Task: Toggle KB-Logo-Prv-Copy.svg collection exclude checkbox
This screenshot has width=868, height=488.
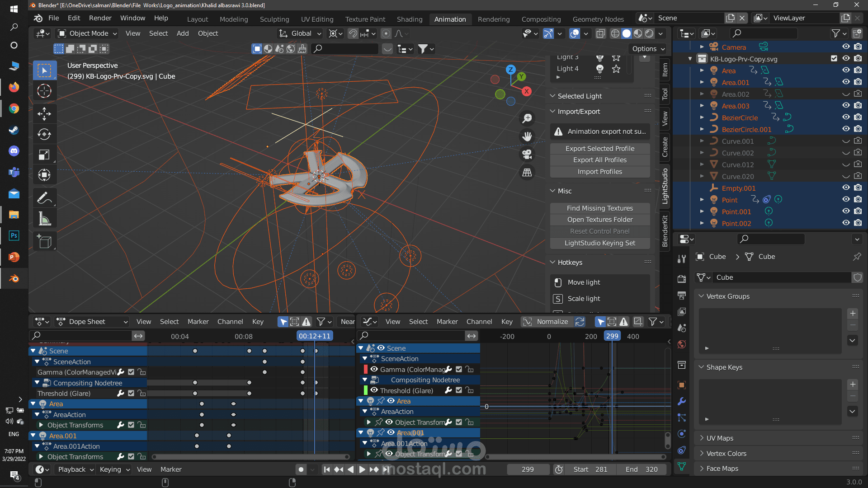Action: click(x=834, y=59)
